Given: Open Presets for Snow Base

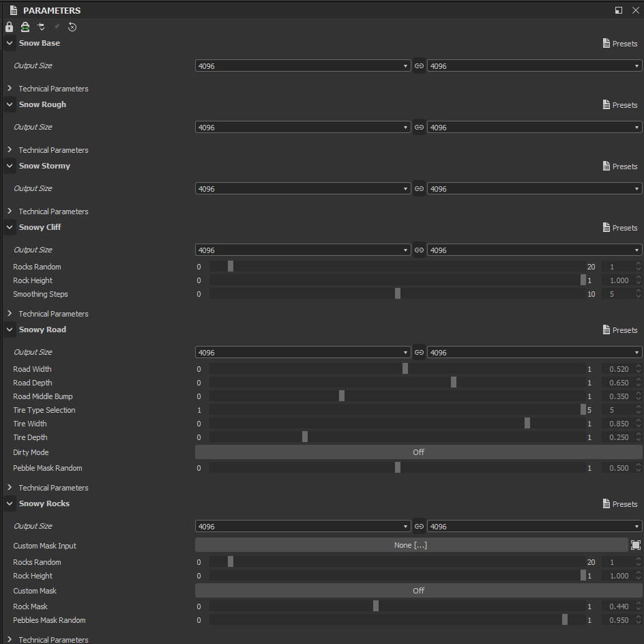Looking at the screenshot, I should [620, 44].
